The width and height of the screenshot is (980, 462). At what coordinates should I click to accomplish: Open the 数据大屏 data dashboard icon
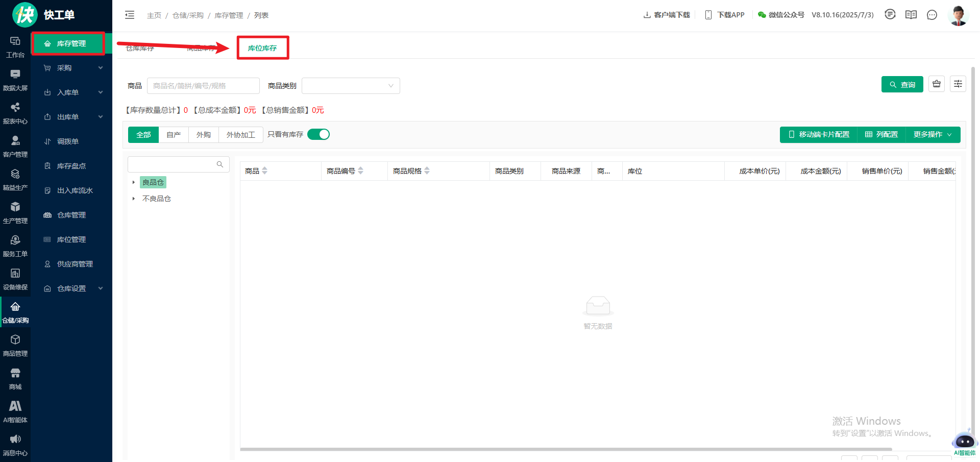[x=15, y=80]
